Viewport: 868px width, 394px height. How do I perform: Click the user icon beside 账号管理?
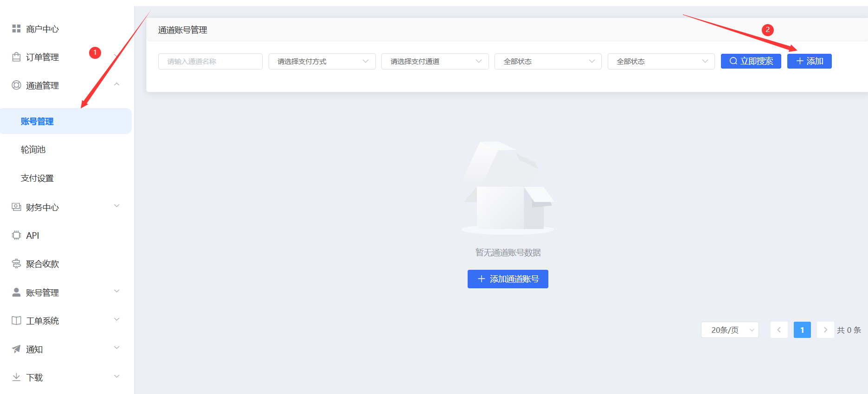(16, 292)
